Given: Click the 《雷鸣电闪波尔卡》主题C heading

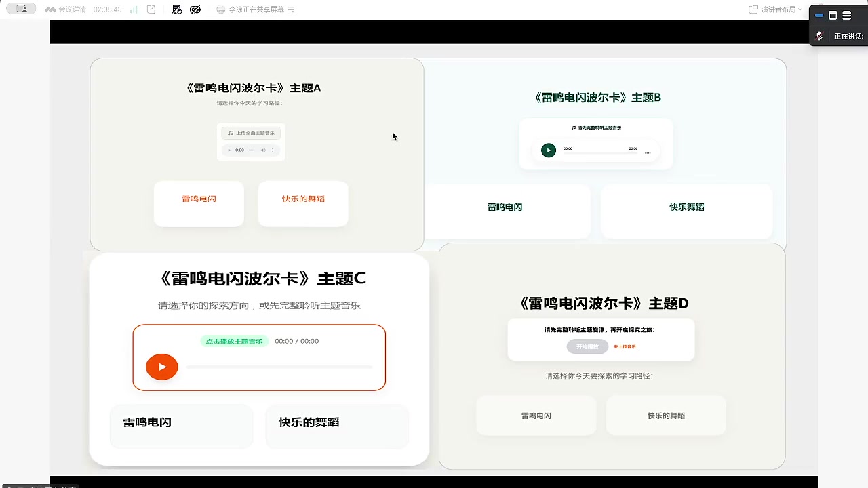Looking at the screenshot, I should pos(261,279).
